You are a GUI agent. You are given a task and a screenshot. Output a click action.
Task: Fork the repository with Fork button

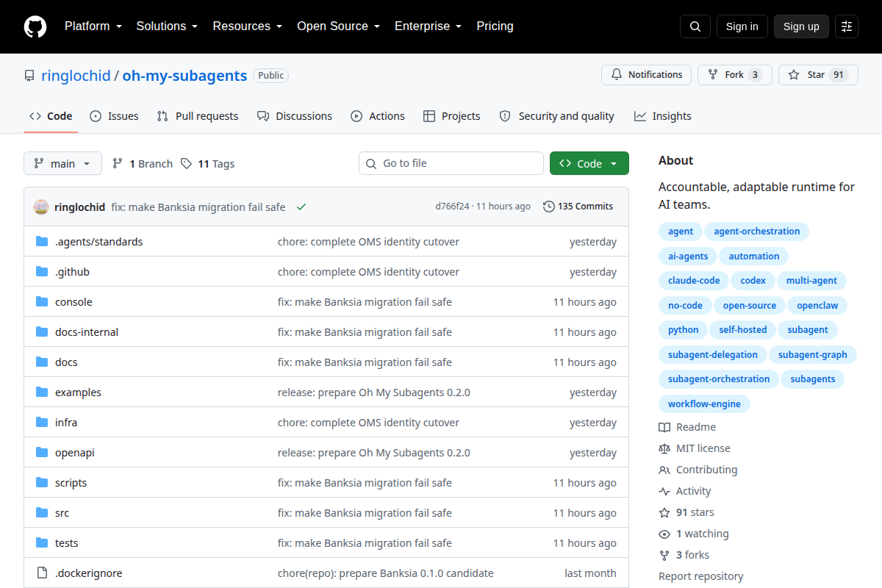[x=735, y=75]
